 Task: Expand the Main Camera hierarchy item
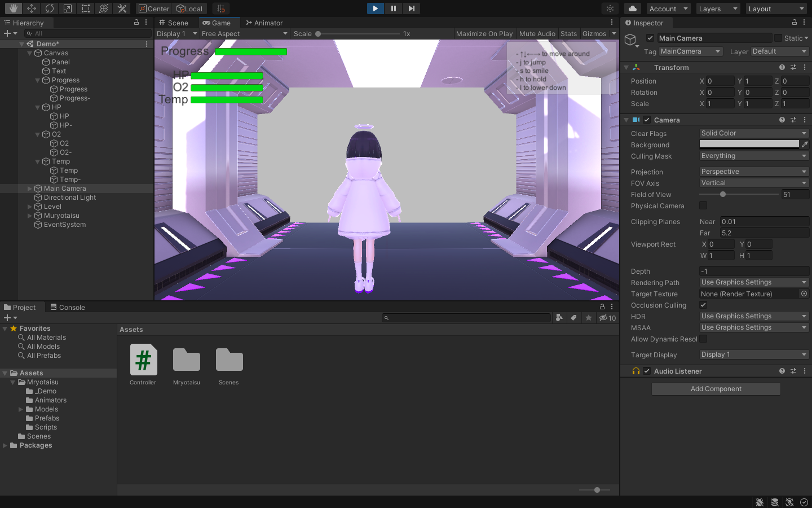[x=30, y=189]
